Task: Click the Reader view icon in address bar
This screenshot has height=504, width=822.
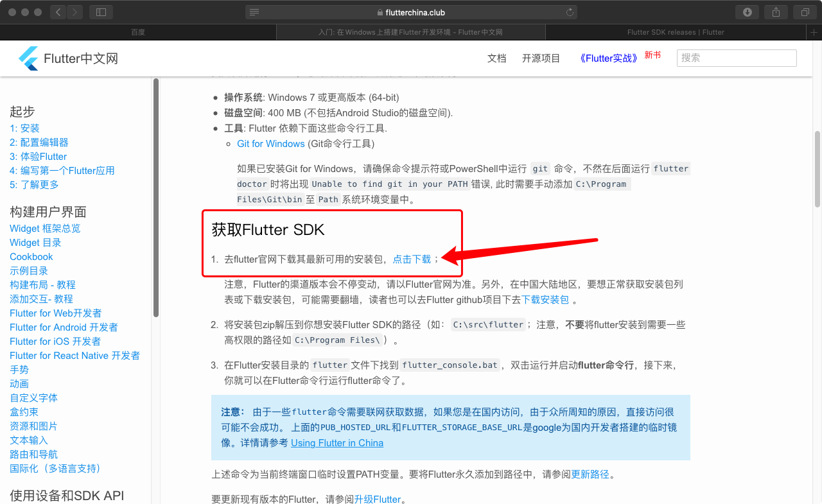Action: click(254, 12)
